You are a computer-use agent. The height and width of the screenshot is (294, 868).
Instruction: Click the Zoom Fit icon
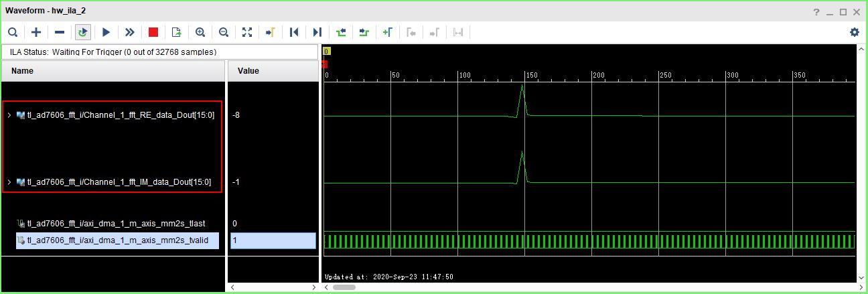[x=247, y=32]
